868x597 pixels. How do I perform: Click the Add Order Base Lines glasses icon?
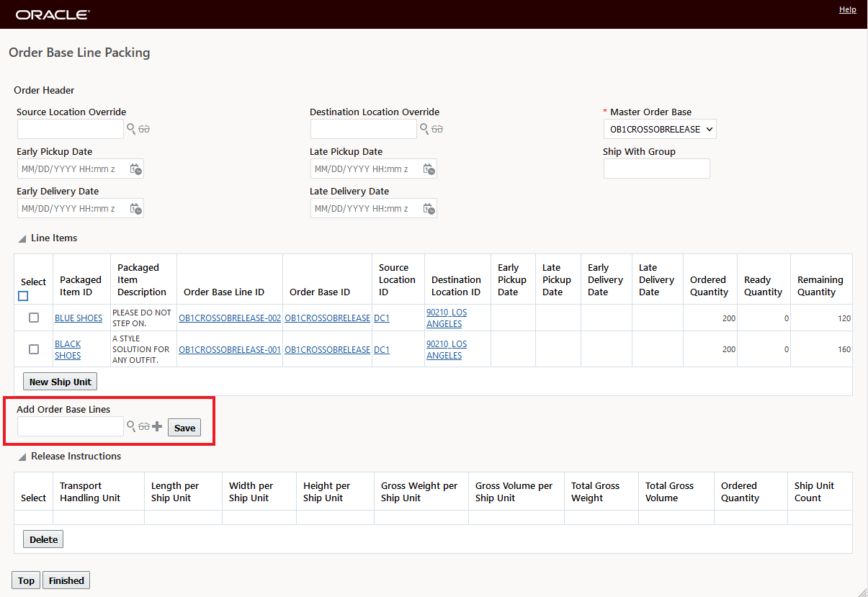pyautogui.click(x=144, y=427)
